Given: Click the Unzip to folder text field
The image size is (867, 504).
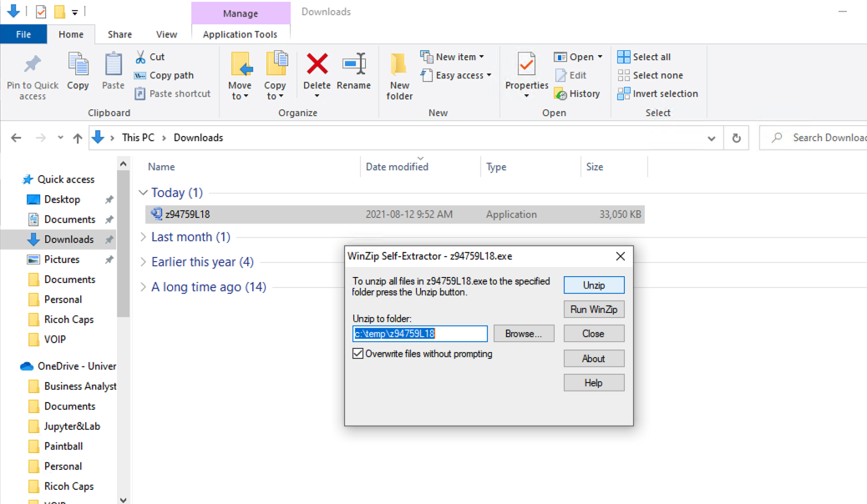Looking at the screenshot, I should point(420,334).
